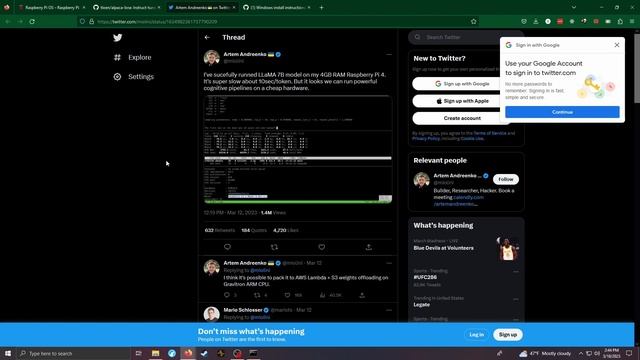Click the Windows taskbar search box

pyautogui.click(x=73, y=353)
